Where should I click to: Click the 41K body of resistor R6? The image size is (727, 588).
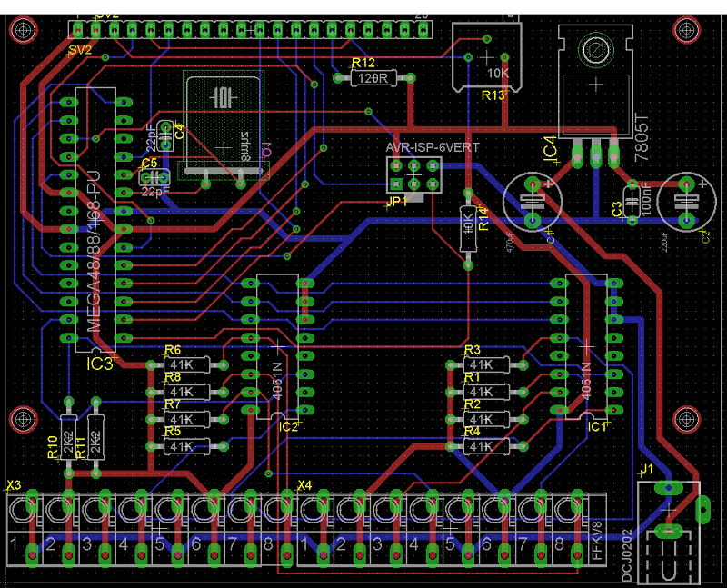pyautogui.click(x=186, y=365)
